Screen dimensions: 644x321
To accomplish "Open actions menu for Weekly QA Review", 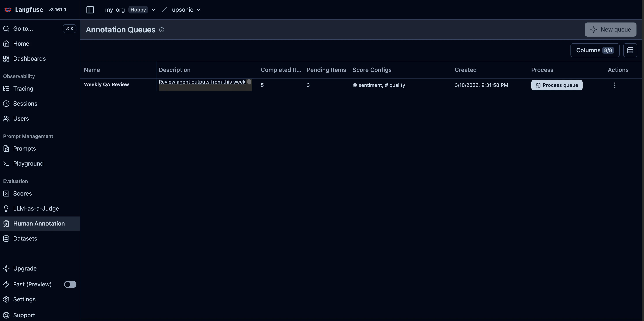I will (615, 85).
